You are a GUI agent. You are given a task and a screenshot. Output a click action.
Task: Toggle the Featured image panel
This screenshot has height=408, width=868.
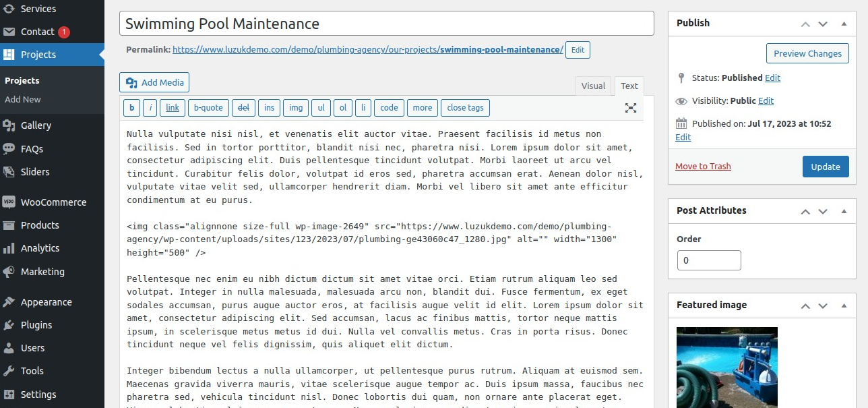(844, 305)
